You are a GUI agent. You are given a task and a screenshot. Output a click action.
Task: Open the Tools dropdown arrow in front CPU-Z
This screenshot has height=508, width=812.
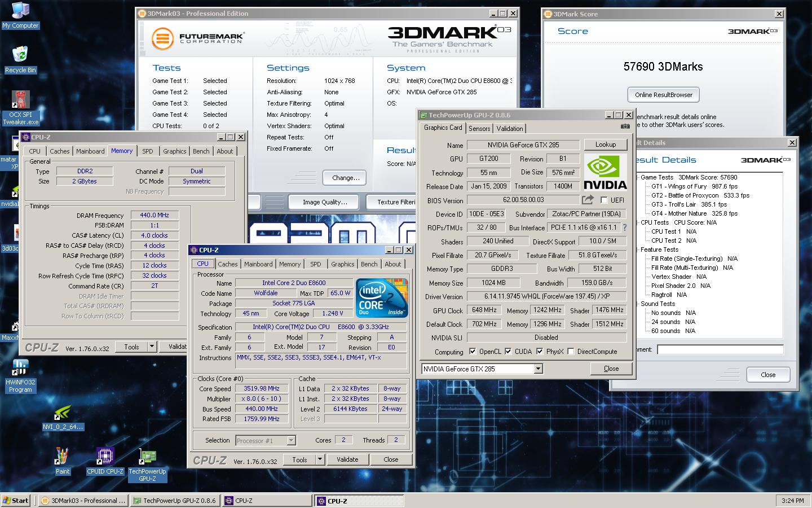point(320,459)
